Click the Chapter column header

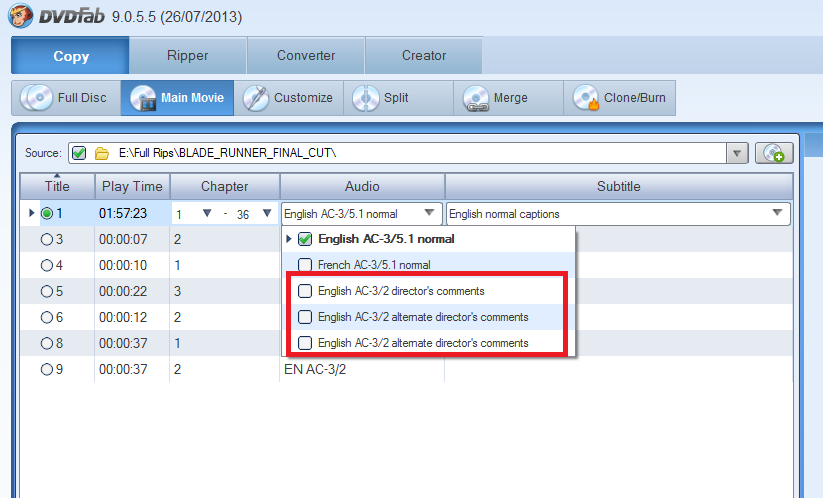[225, 186]
